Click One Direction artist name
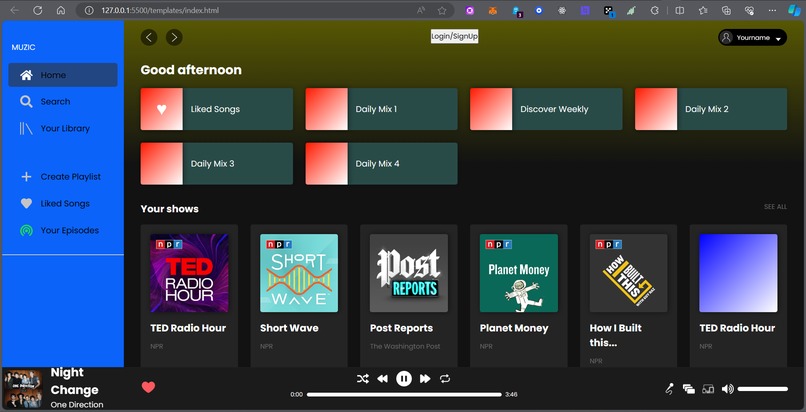 coord(77,405)
